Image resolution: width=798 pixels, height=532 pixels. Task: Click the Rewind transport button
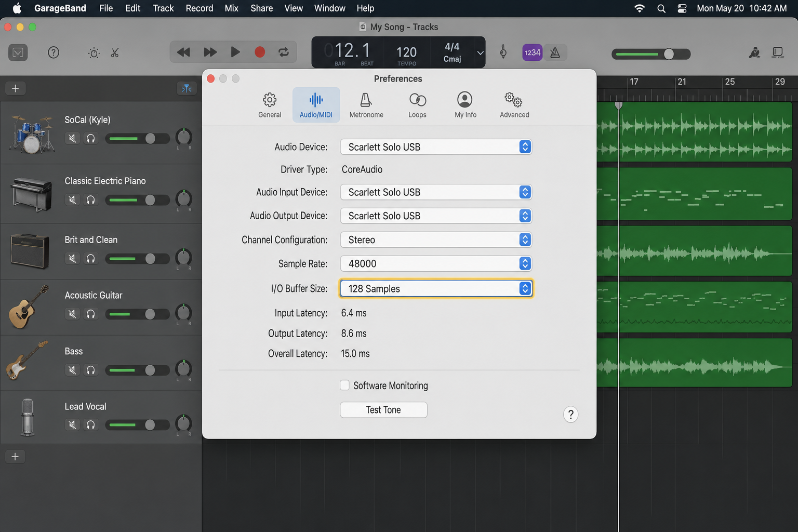(183, 52)
